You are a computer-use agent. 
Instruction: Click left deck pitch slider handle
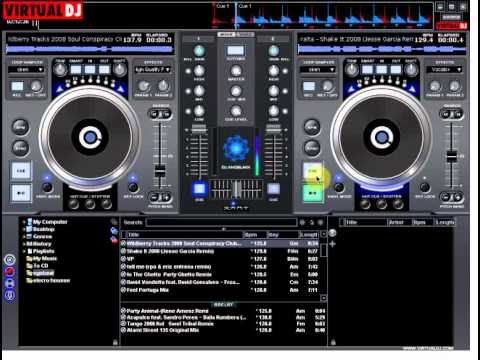pyautogui.click(x=160, y=171)
